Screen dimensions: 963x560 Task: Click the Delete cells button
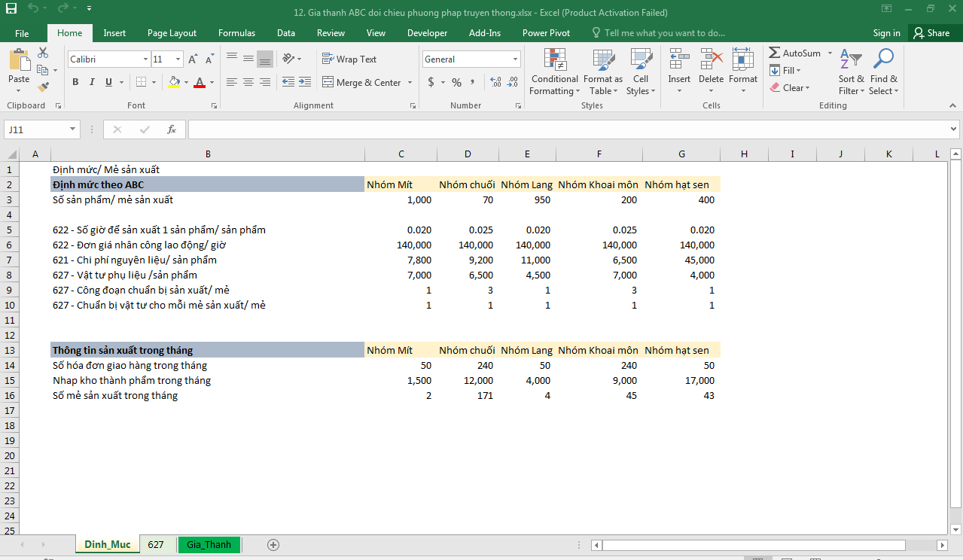point(711,72)
